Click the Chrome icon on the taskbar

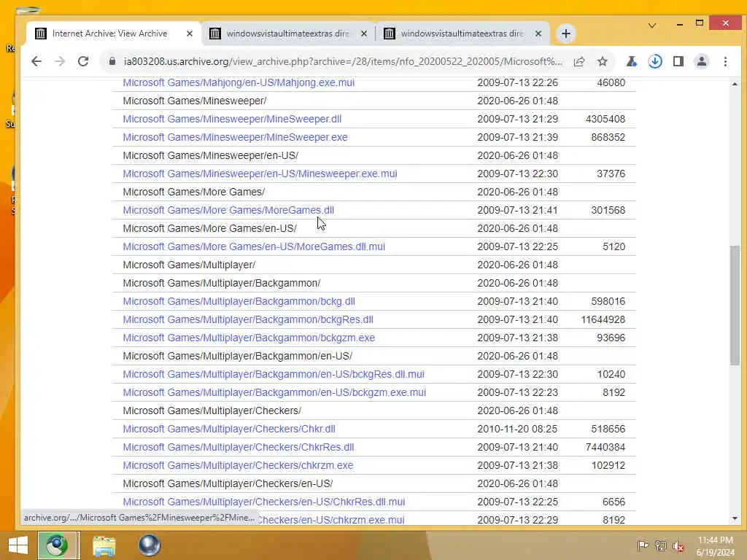pyautogui.click(x=57, y=545)
